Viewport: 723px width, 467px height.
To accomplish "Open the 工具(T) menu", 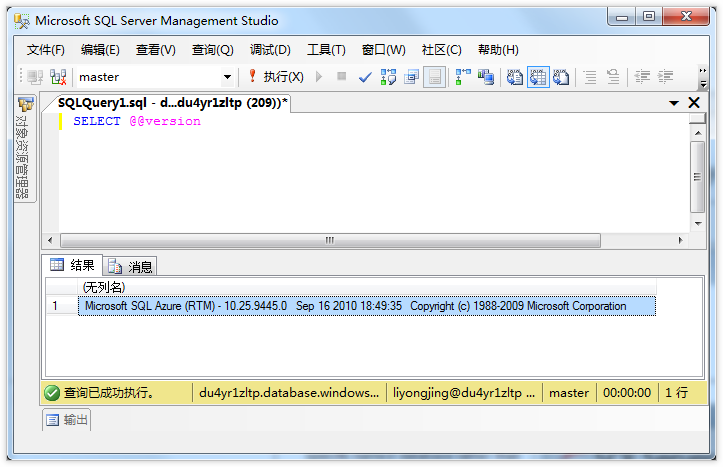I will pos(326,50).
